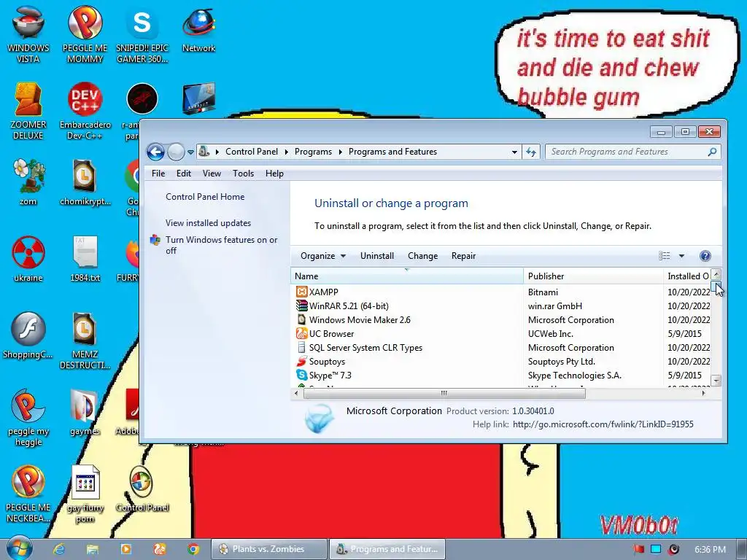Click the taskbar clock showing 6:36 PM
747x560 pixels.
click(710, 550)
